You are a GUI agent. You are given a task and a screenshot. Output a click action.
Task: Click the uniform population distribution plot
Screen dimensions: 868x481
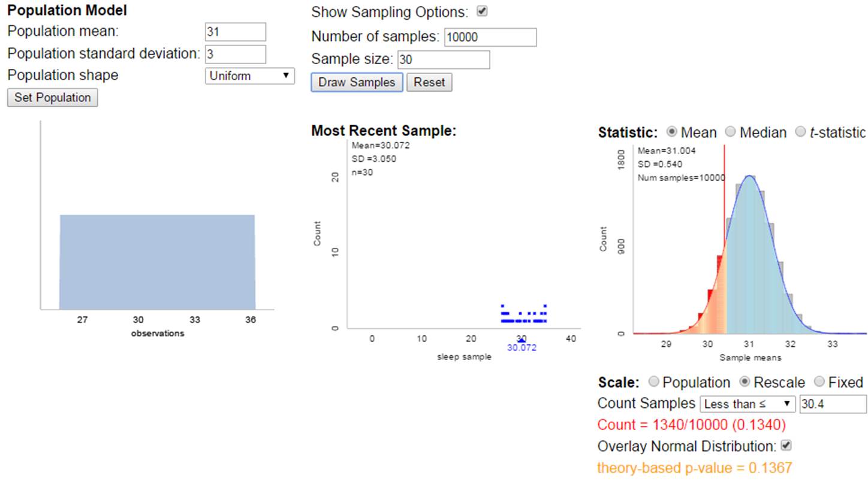(x=157, y=262)
